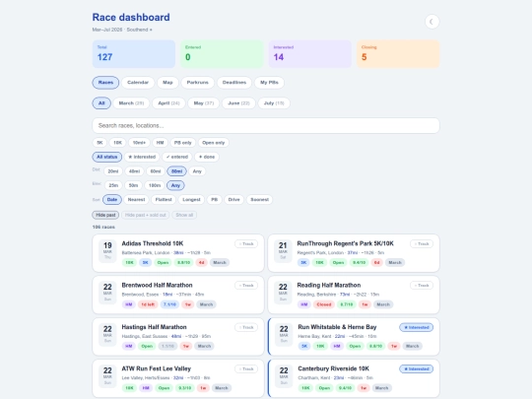Viewport: 532px width, 399px height.
Task: Sort races by Drive
Action: point(233,199)
